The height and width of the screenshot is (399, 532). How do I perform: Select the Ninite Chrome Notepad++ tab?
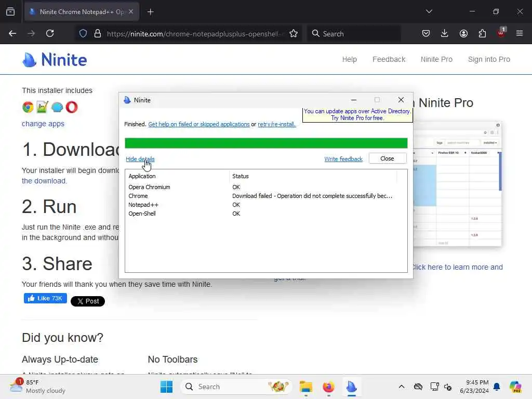[x=82, y=12]
